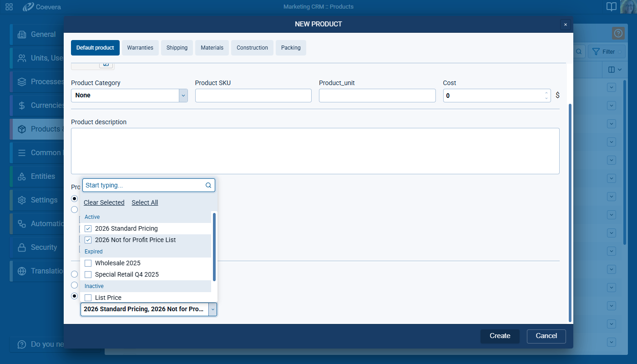Open the Shipping tab
Viewport: 637px width, 364px height.
tap(177, 48)
